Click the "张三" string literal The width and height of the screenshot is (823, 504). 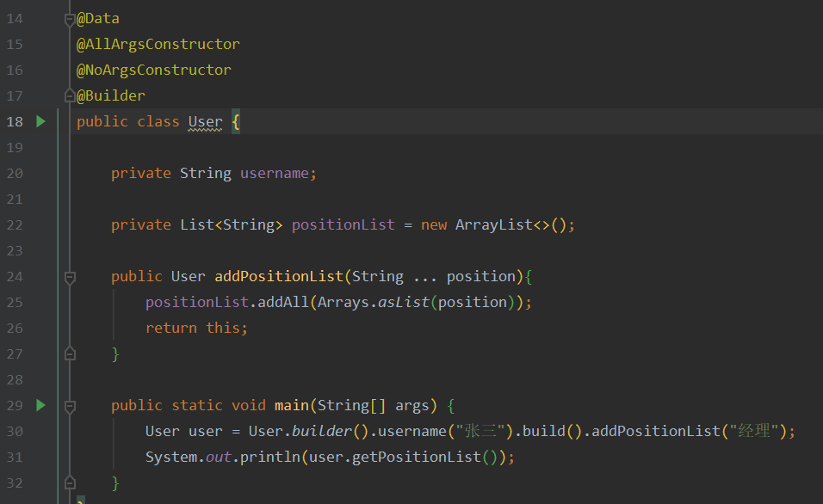coord(481,431)
